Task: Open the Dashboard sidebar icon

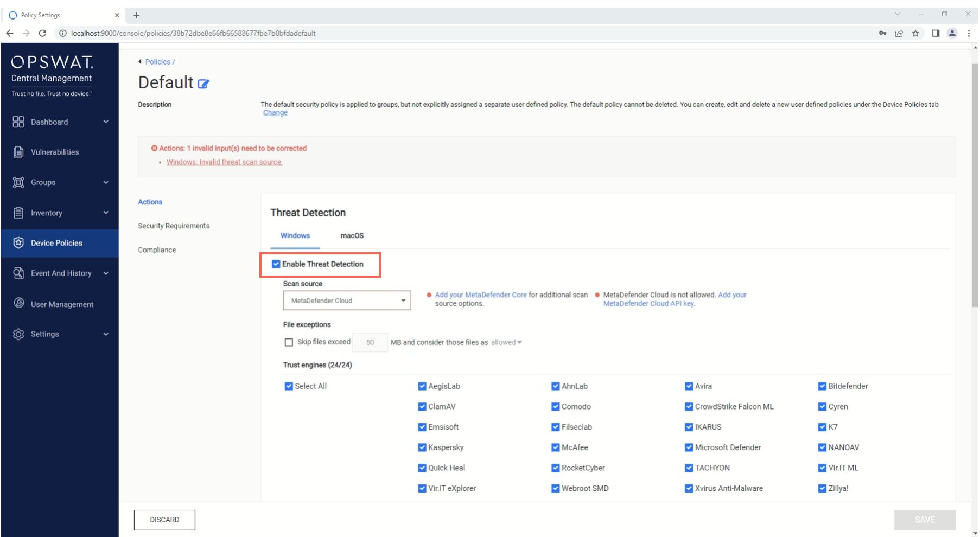Action: (18, 122)
